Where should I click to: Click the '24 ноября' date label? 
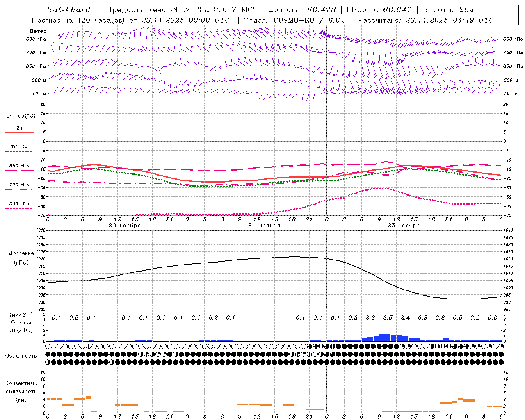264,226
